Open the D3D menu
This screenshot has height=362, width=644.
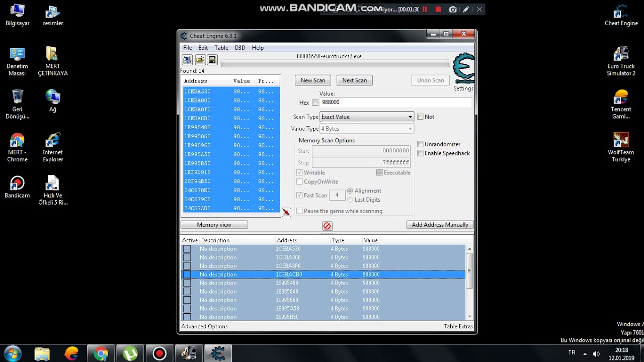[240, 48]
